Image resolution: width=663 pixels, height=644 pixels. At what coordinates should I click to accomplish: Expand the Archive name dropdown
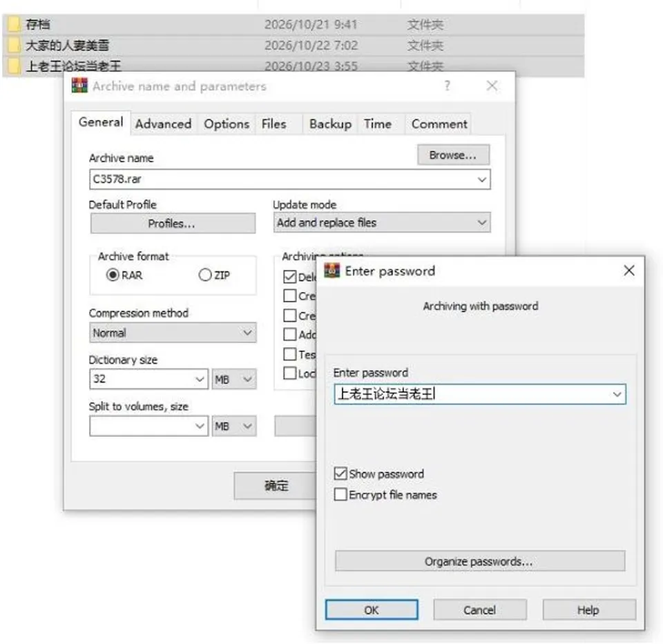point(481,179)
